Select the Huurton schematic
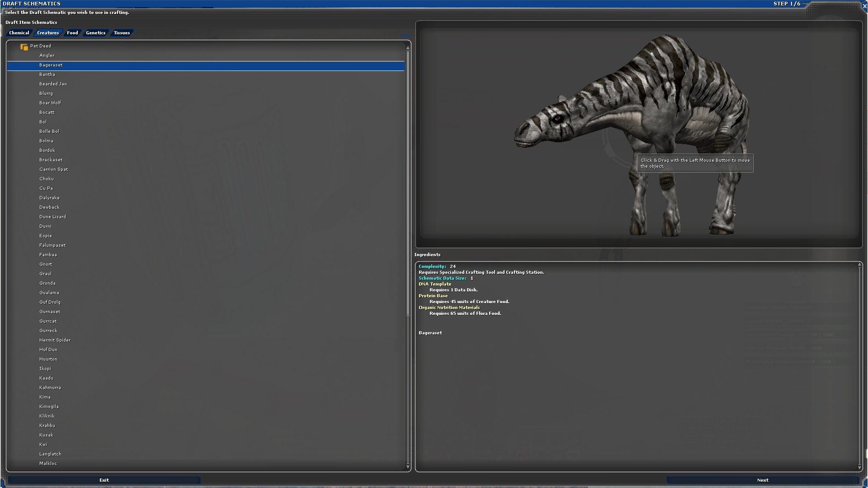The height and width of the screenshot is (488, 868). pyautogui.click(x=48, y=359)
